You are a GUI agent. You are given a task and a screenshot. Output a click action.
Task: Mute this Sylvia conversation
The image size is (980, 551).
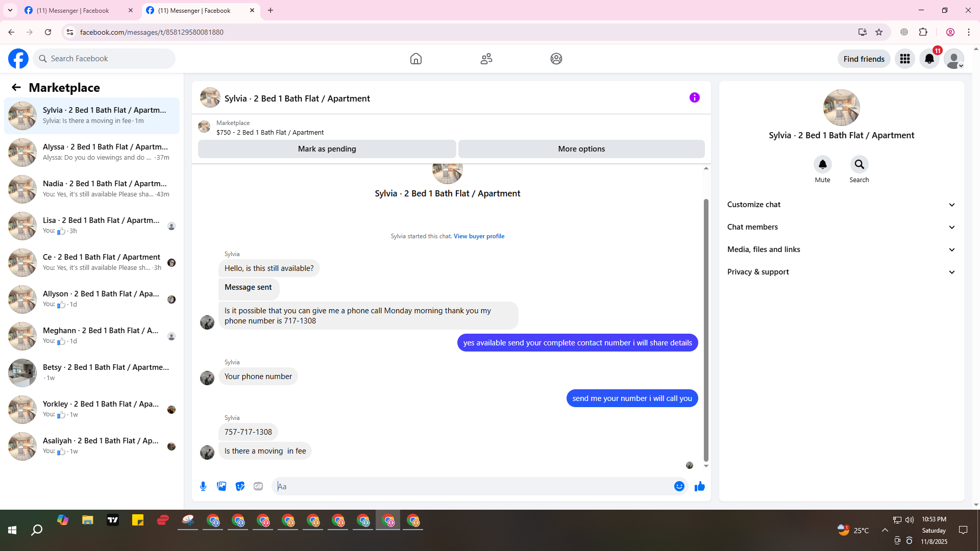[x=822, y=164]
